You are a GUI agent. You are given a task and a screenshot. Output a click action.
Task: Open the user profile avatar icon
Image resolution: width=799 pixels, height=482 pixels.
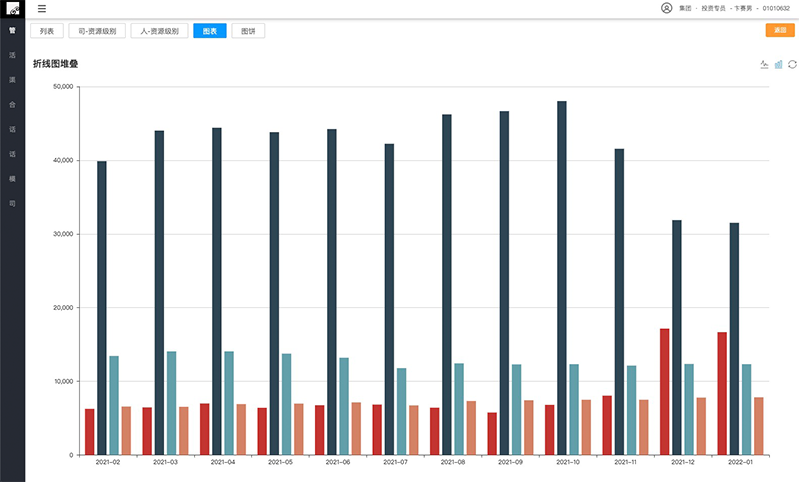(x=667, y=8)
